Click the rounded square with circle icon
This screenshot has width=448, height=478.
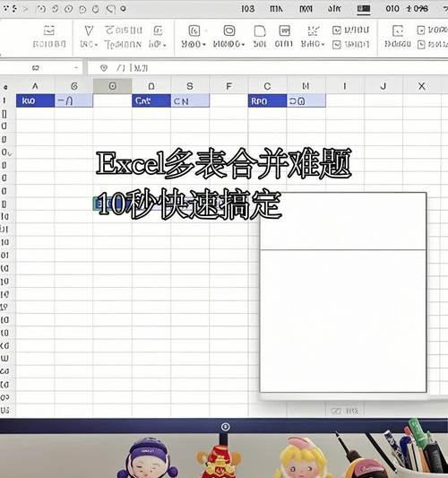[x=229, y=30]
